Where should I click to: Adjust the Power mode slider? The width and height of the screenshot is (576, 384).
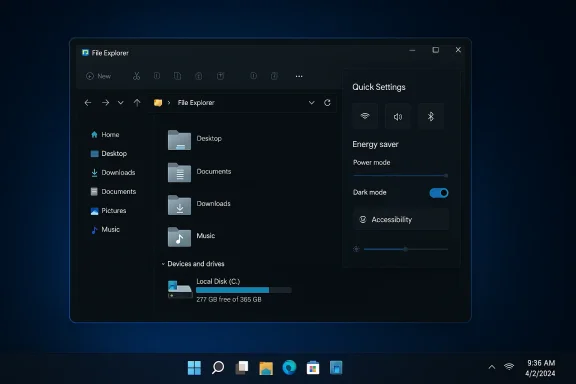point(400,176)
